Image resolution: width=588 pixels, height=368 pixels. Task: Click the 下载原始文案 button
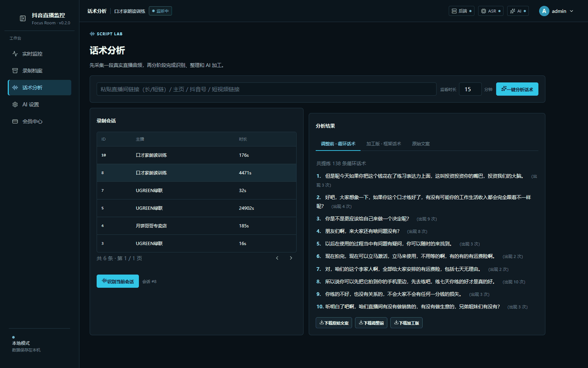(334, 323)
